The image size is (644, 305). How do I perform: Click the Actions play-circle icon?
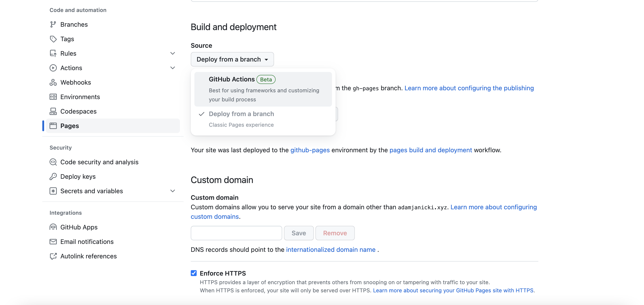click(x=53, y=68)
